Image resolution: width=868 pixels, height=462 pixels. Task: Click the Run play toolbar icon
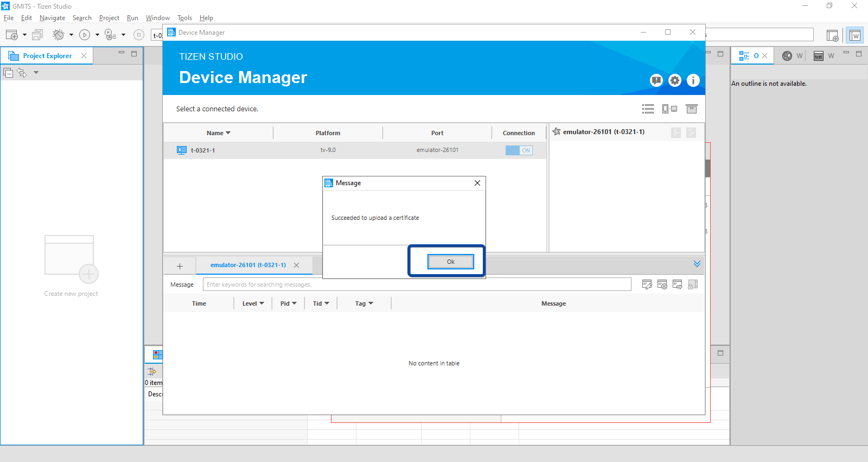(85, 35)
